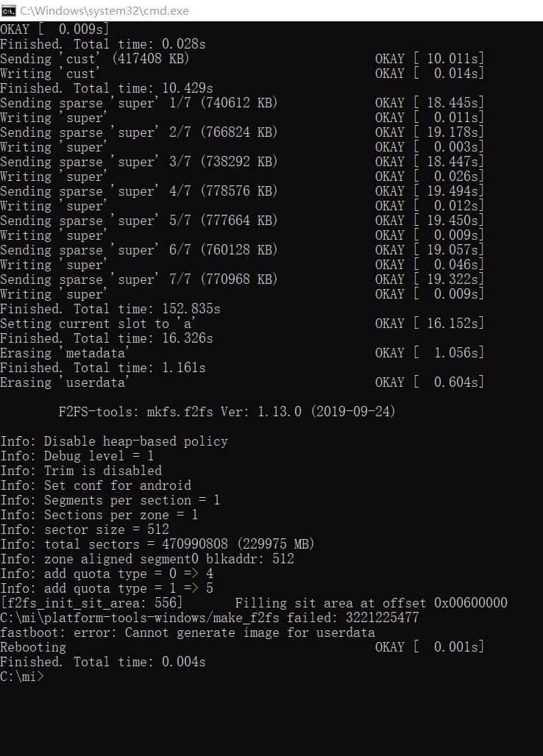
Task: Click the cmd.exe icon in title bar
Action: 9,10
